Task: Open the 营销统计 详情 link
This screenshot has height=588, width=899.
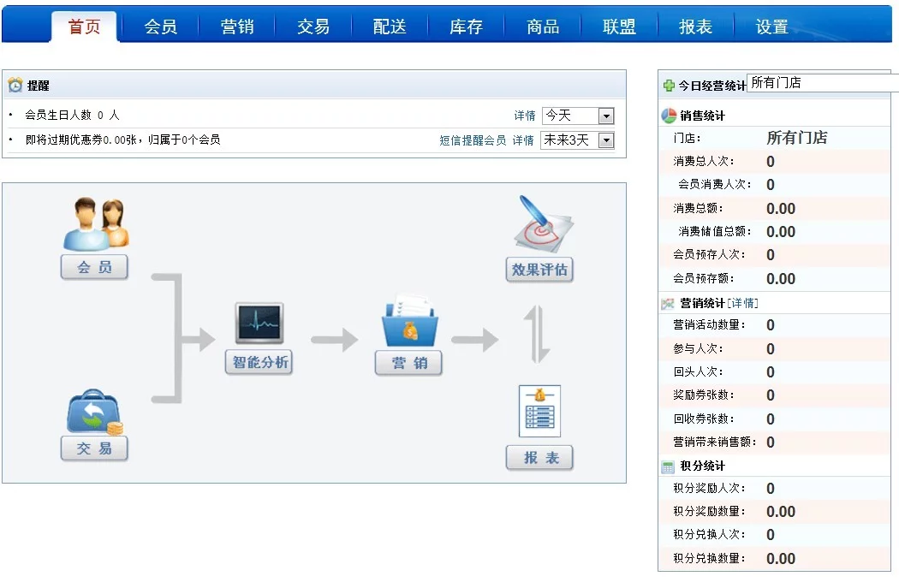Action: (743, 303)
